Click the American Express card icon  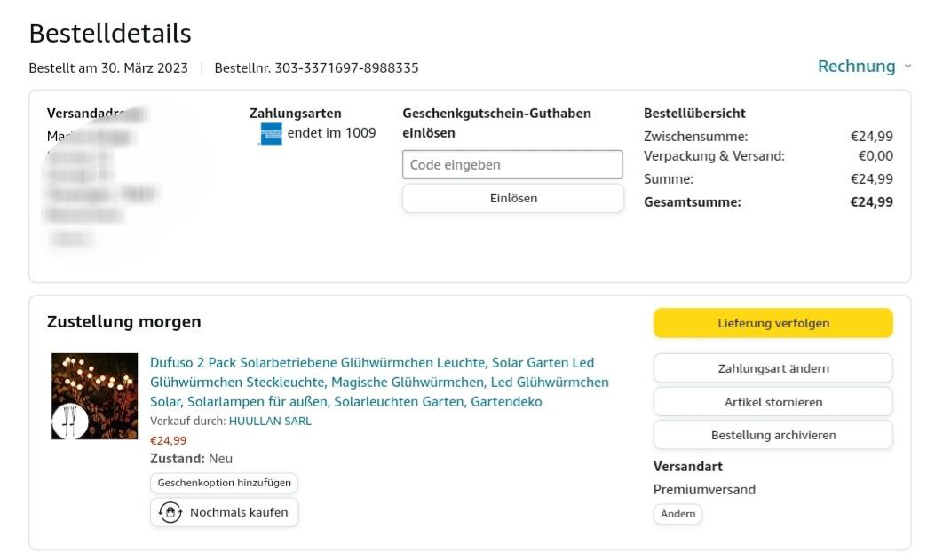tap(270, 134)
